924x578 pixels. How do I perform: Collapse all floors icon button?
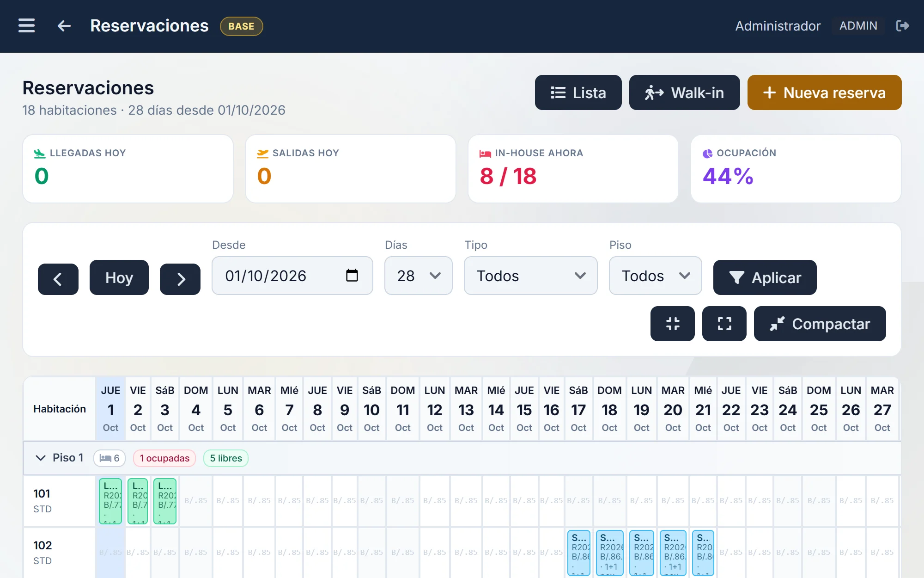[x=673, y=324]
